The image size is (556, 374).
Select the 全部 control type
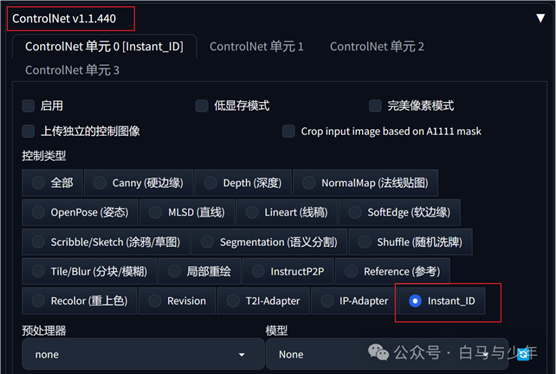coord(52,183)
